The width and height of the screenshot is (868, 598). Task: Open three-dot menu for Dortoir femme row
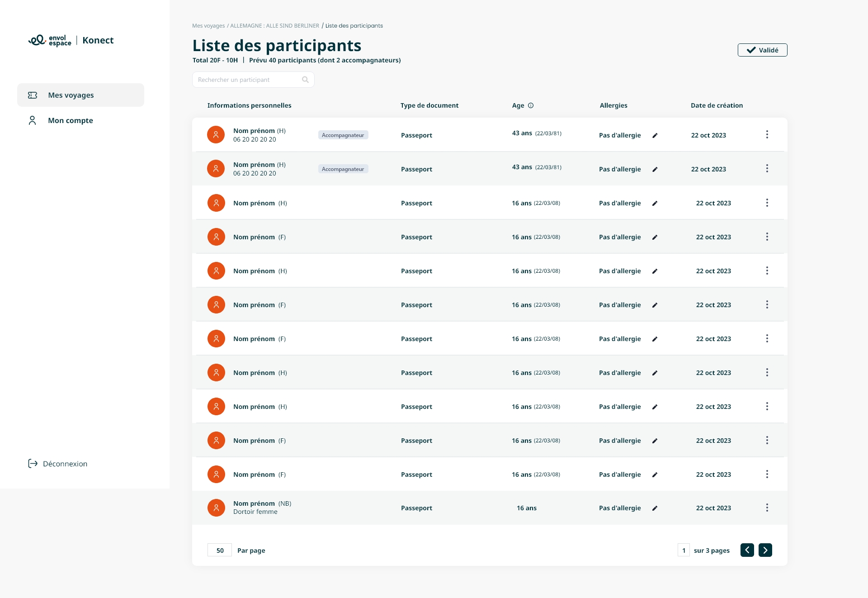(767, 508)
